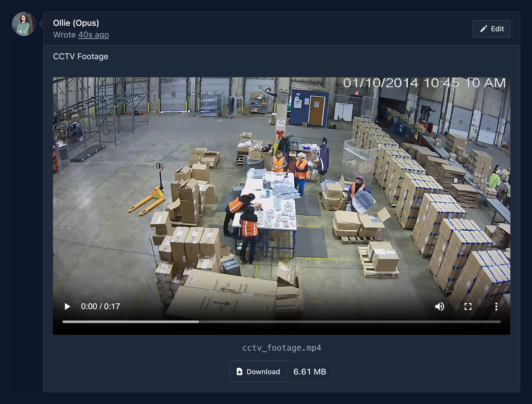Screen dimensions: 532x404
Task: Click the Edit button
Action: 491,29
